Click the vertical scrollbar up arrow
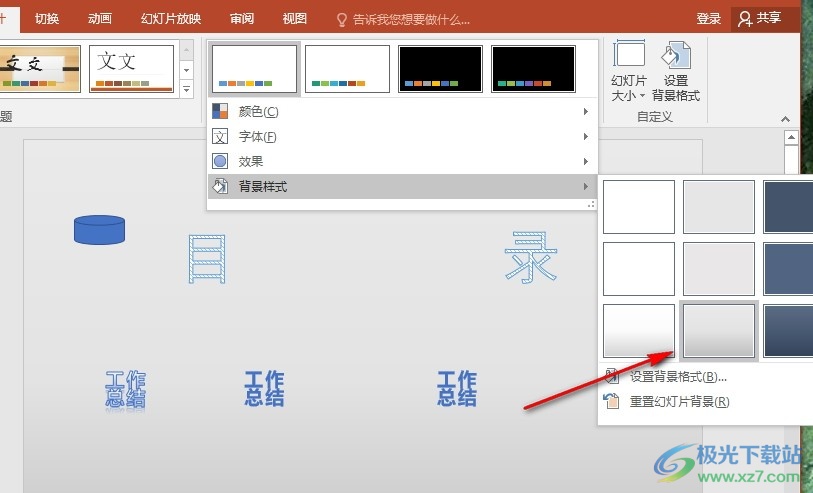This screenshot has width=813, height=493. [791, 138]
